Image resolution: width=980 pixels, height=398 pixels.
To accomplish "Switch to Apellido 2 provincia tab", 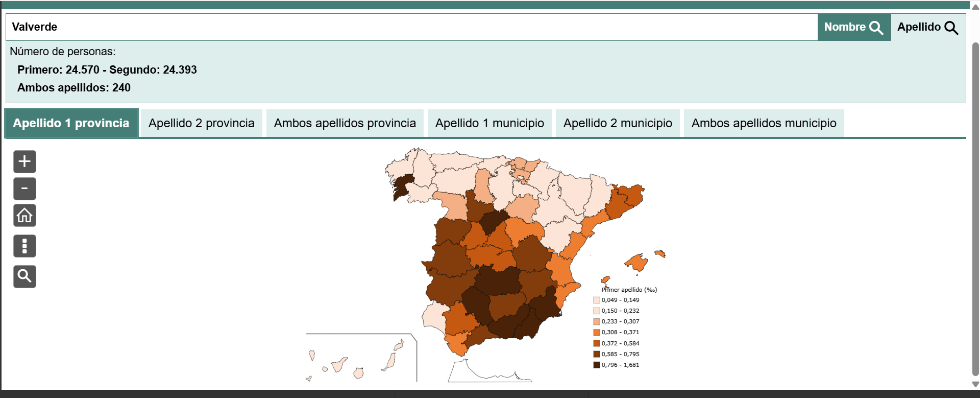I will tap(201, 123).
